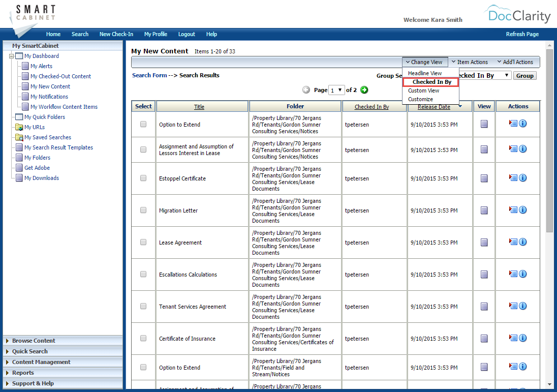This screenshot has width=557, height=392.
Task: Expand the Browse Content panel
Action: pyautogui.click(x=63, y=341)
